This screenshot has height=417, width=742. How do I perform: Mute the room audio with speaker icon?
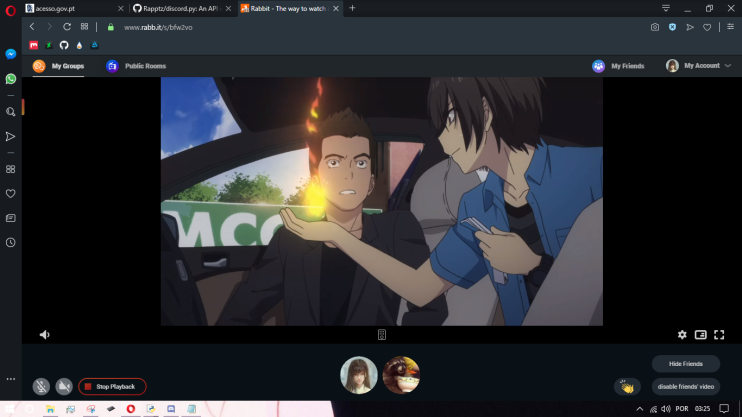pos(44,335)
